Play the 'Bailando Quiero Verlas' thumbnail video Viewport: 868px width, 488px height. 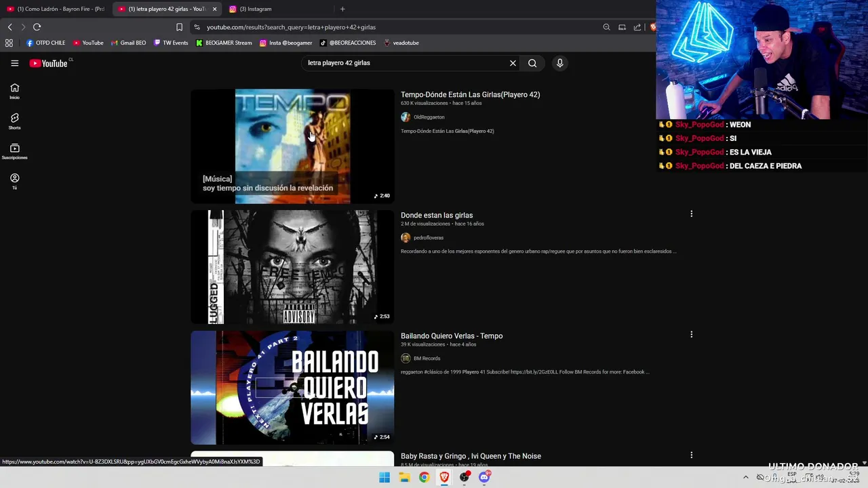pyautogui.click(x=292, y=388)
